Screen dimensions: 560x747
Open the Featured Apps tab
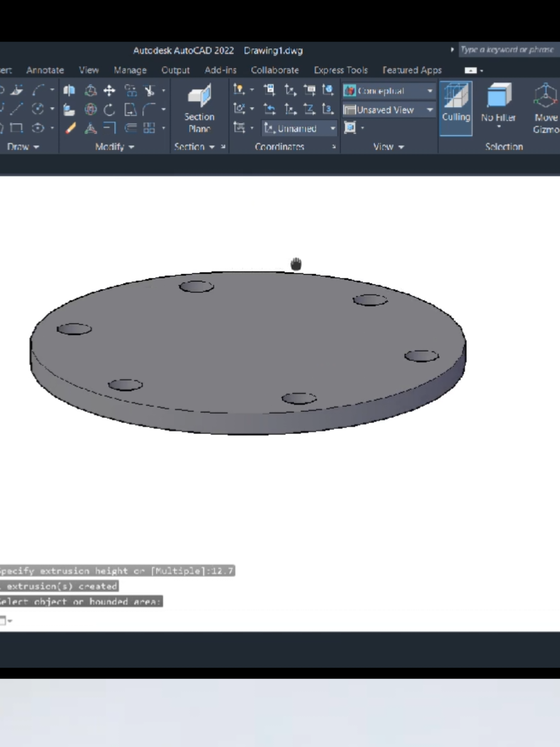pos(412,70)
